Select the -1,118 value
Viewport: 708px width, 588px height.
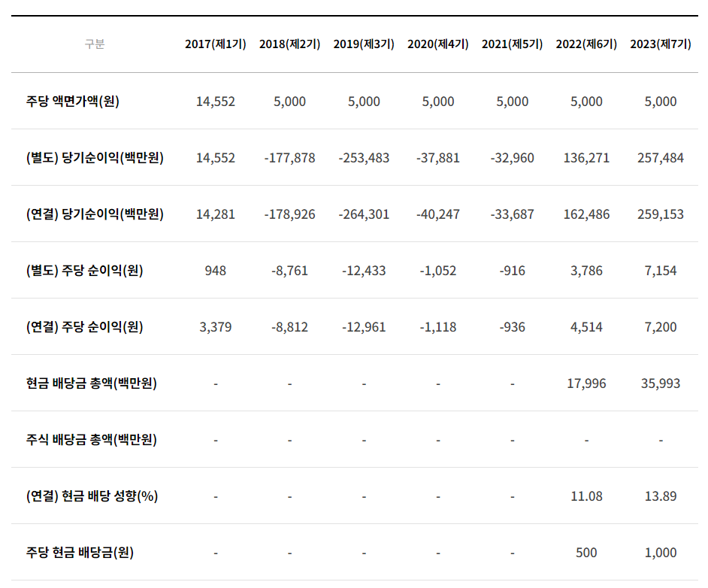(x=438, y=327)
